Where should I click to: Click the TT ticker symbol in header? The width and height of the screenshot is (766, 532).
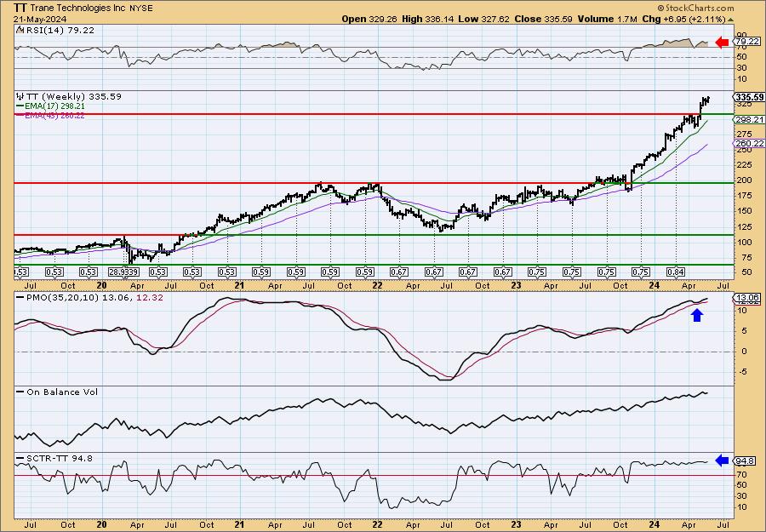pyautogui.click(x=20, y=8)
